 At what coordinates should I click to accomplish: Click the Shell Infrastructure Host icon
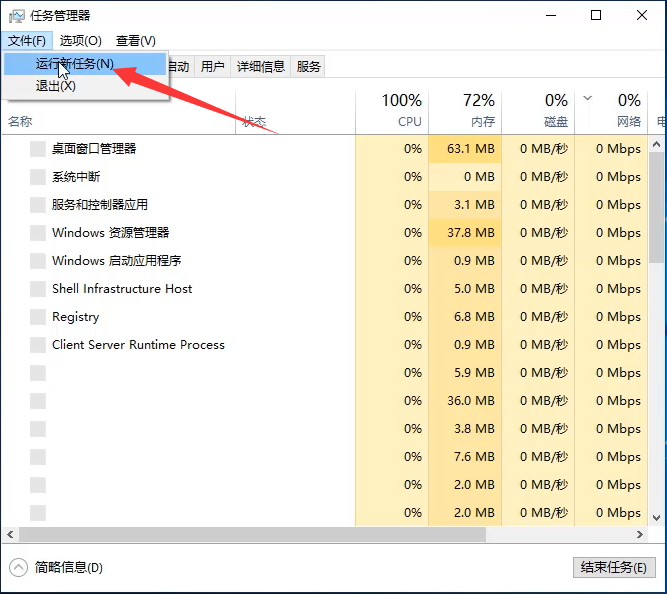(x=38, y=289)
